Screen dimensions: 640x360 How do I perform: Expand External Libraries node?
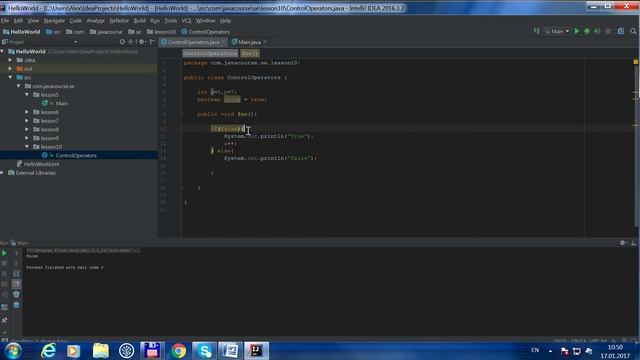(x=3, y=173)
